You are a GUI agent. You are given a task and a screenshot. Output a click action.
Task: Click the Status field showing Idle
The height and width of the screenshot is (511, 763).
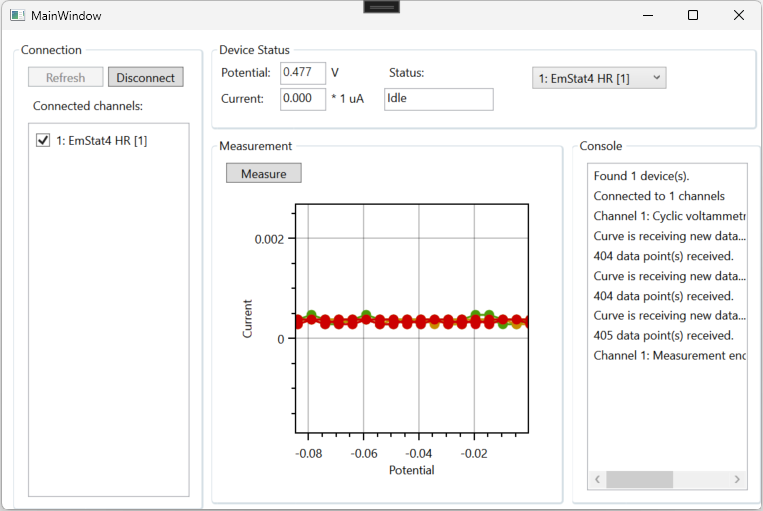[x=438, y=99]
